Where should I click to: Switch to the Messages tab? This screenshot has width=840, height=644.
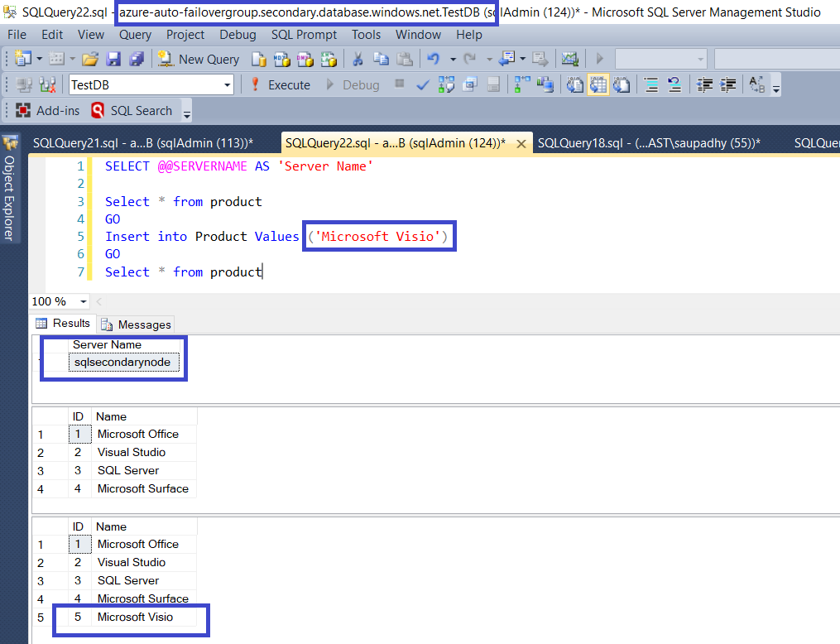(x=137, y=324)
